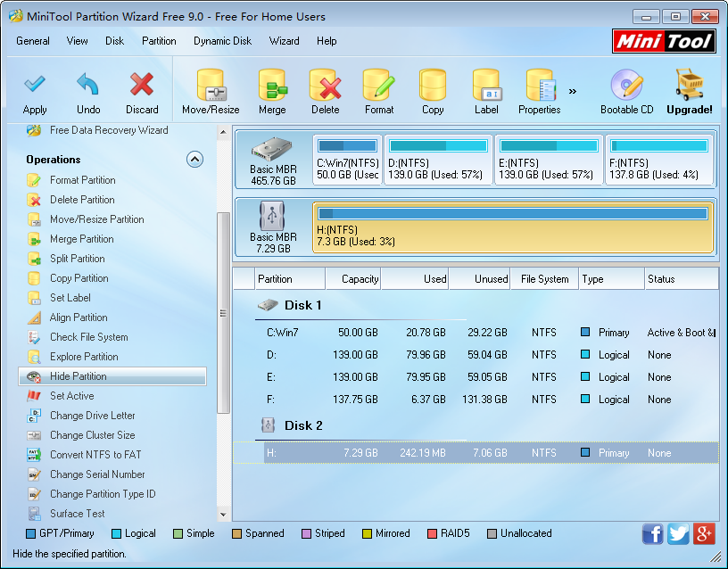Click the Align Partition icon
This screenshot has width=728, height=569.
pos(34,317)
